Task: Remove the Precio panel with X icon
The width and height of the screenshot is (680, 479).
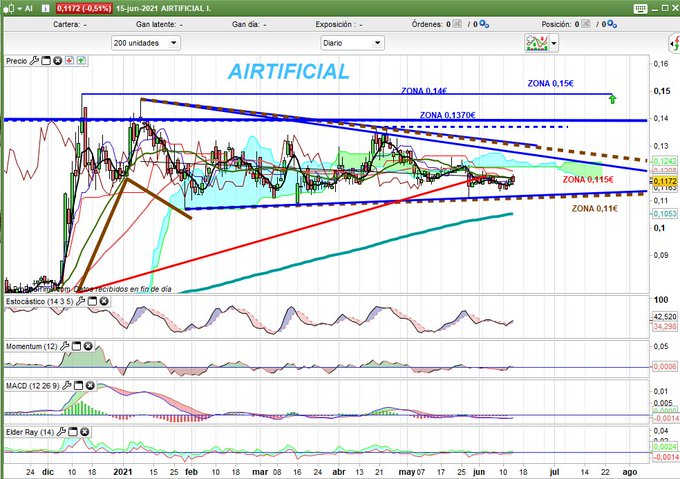Action: pyautogui.click(x=57, y=61)
